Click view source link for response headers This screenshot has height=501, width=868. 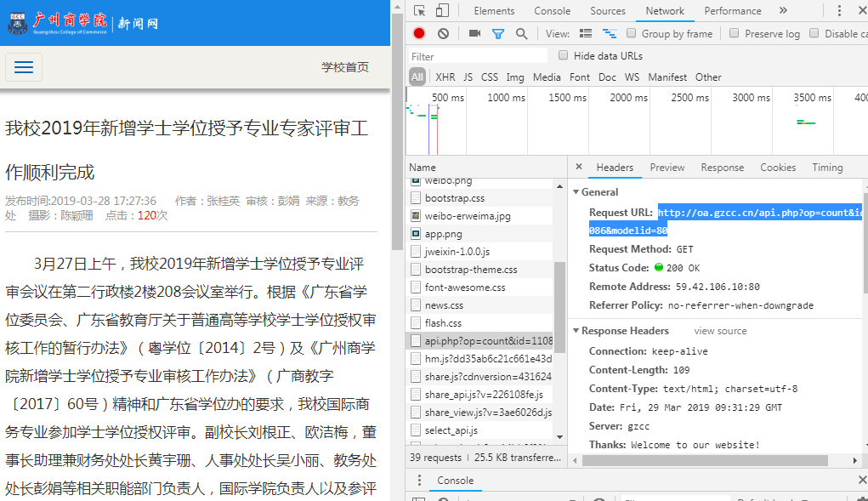[x=720, y=331]
